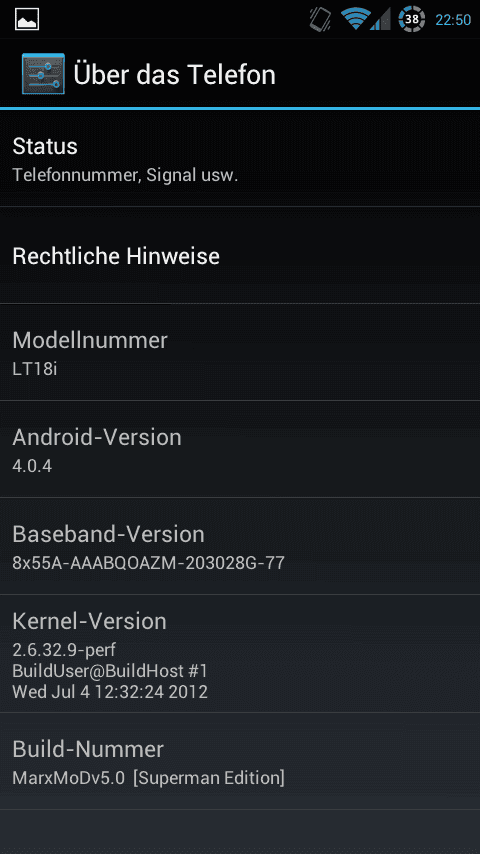
Task: Select the Modellnummer entry
Action: click(240, 352)
